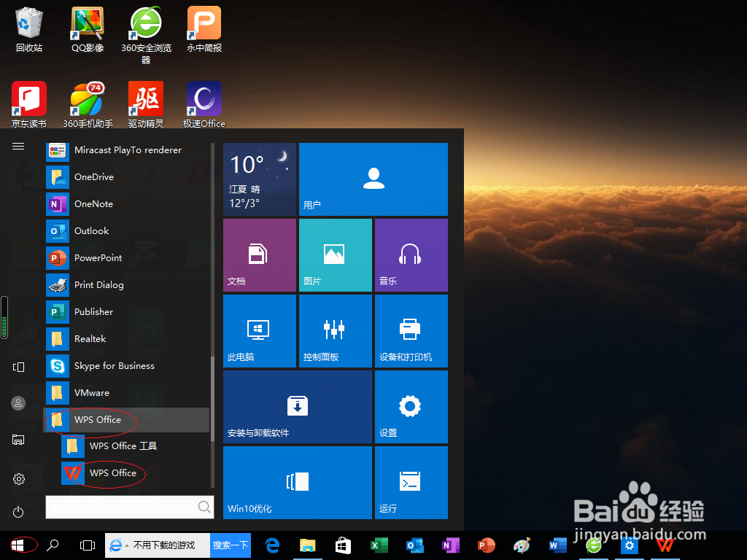
Task: Open the 音乐 tile
Action: click(x=411, y=255)
